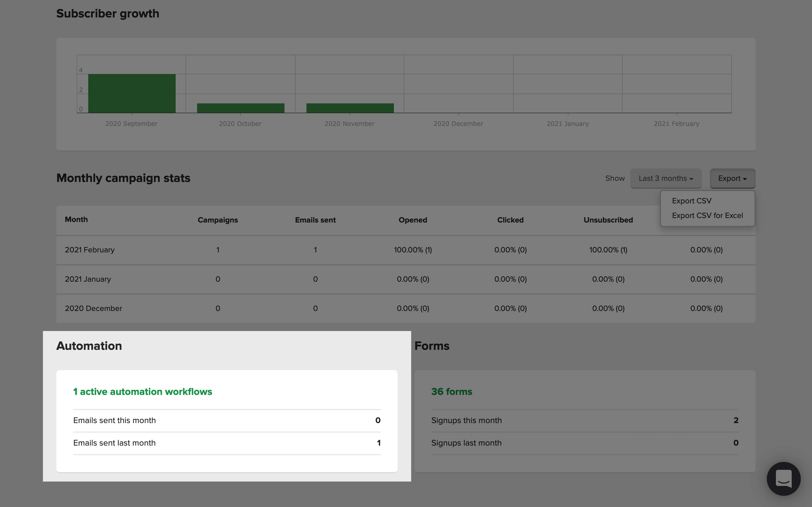Click the Clicked column header

pyautogui.click(x=510, y=220)
